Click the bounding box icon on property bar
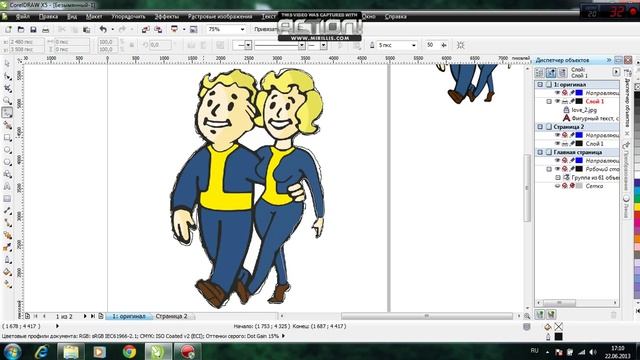640x360 pixels. 460,45
